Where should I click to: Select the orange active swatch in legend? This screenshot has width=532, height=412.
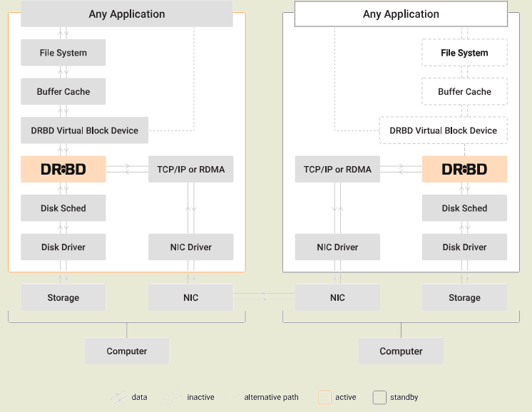[x=324, y=397]
